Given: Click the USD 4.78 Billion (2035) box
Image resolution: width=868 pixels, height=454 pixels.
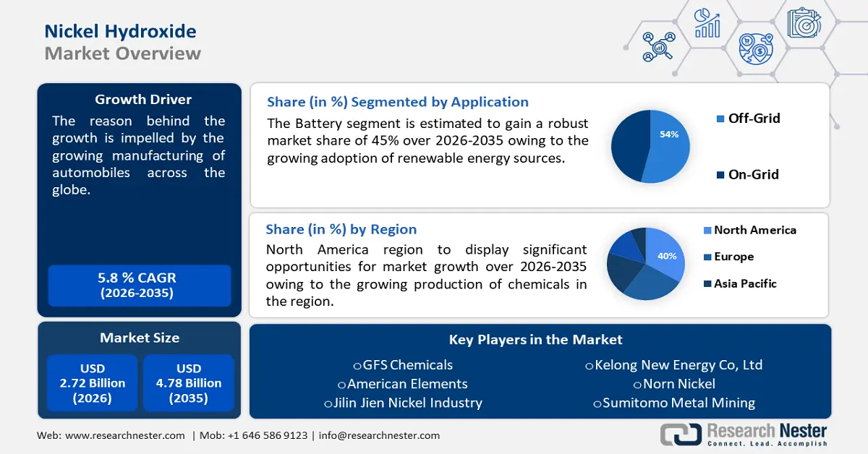Looking at the screenshot, I should coord(189,383).
